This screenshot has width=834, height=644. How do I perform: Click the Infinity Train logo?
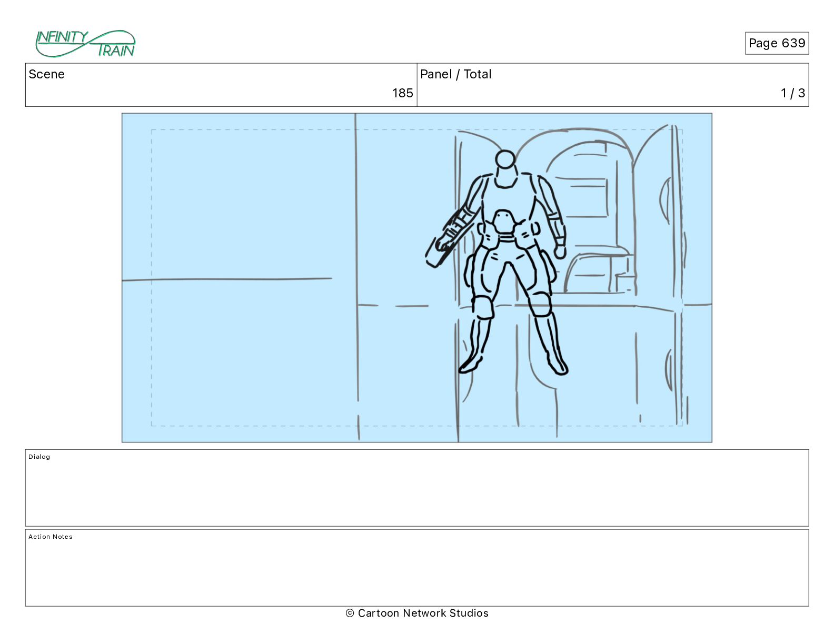[x=85, y=44]
